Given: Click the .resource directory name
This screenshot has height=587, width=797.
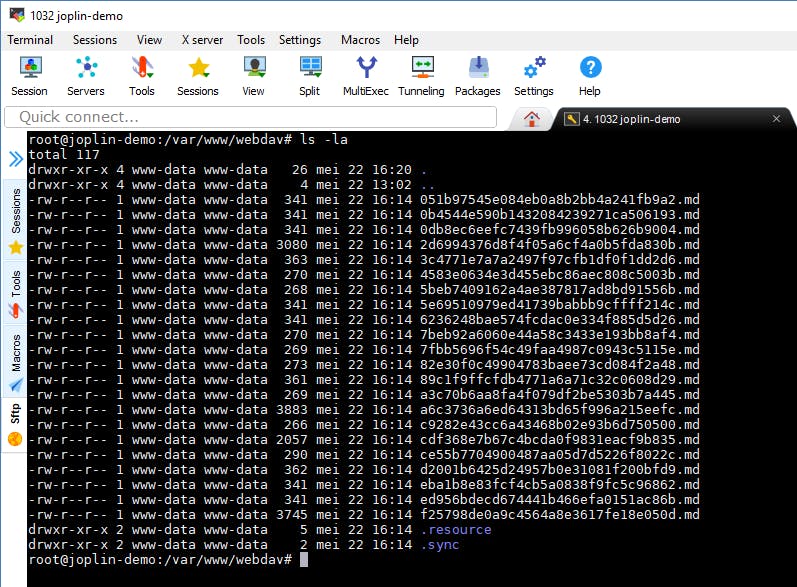Looking at the screenshot, I should (x=456, y=530).
